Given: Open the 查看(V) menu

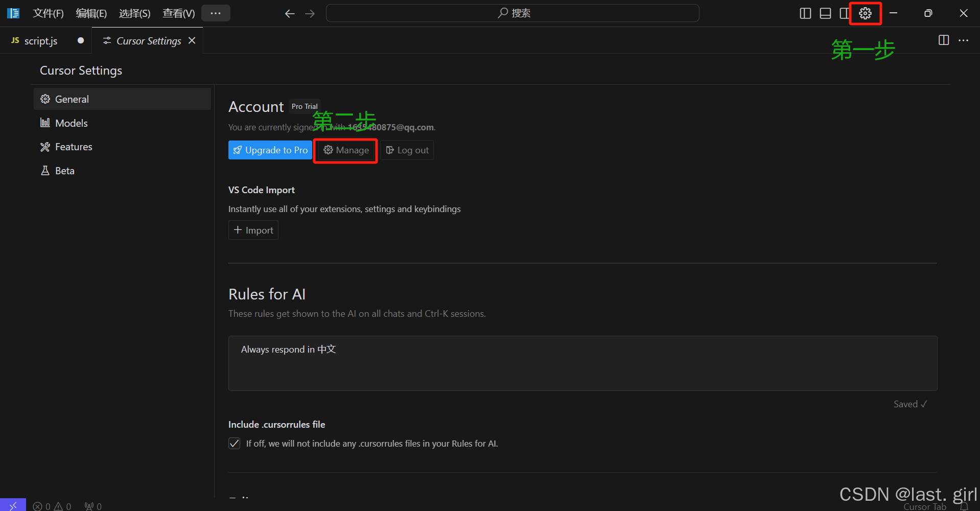Looking at the screenshot, I should tap(179, 13).
